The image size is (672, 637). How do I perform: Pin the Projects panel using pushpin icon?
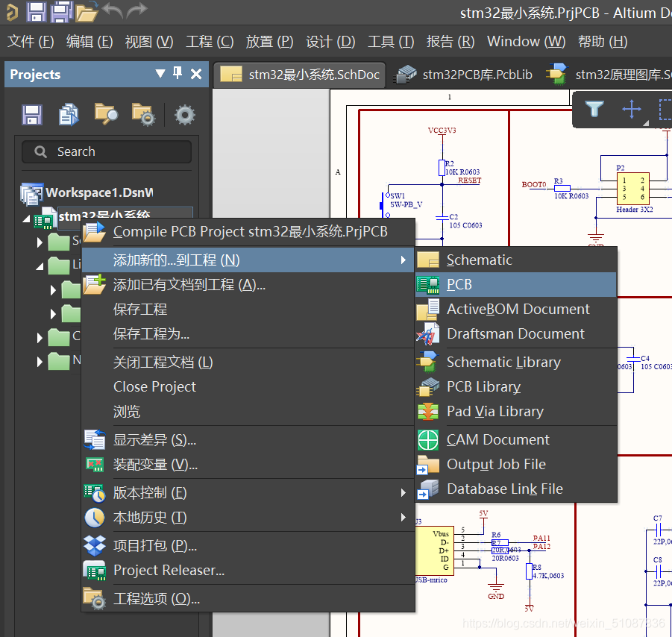click(x=178, y=73)
